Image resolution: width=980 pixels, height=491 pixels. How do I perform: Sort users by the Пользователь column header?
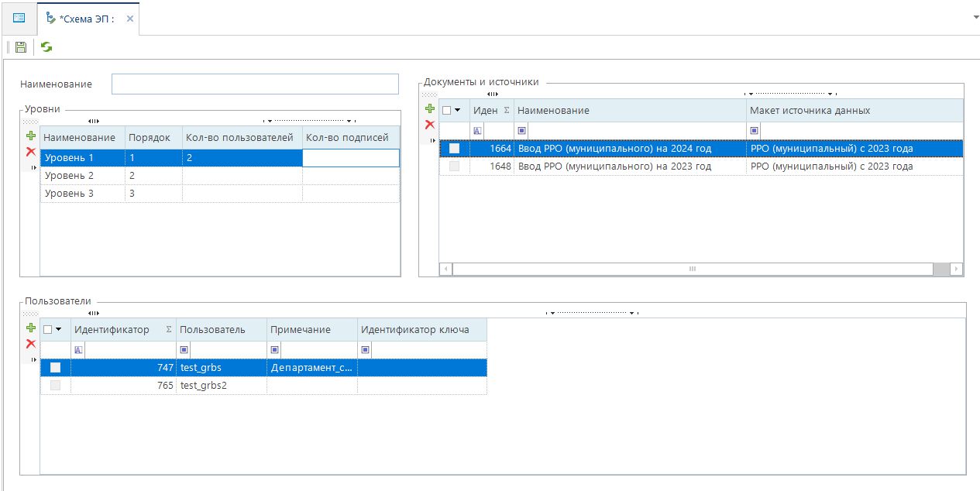pos(212,330)
